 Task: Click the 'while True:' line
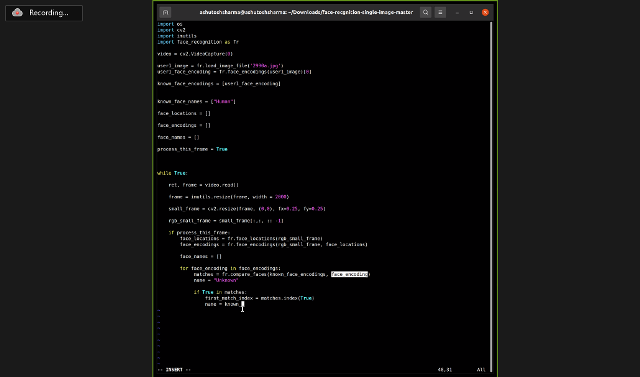172,173
